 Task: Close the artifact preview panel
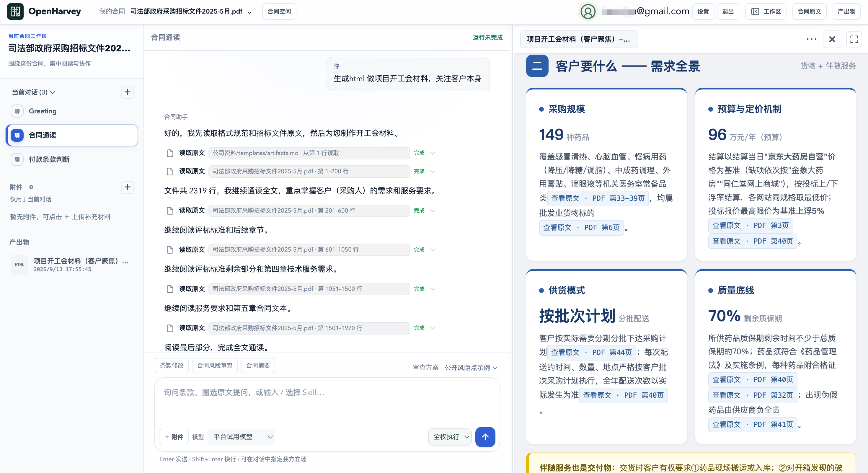(x=832, y=39)
